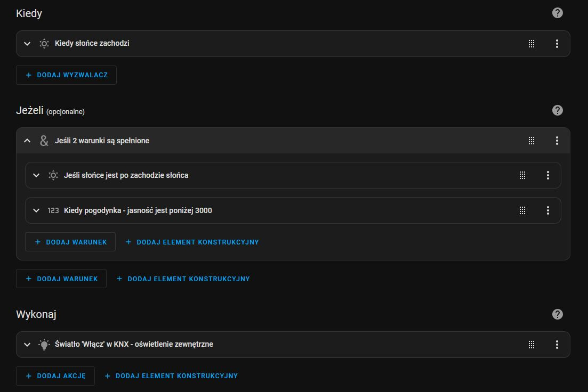Viewport: 588px width, 392px height.
Task: Grab drag handle of sunset trigger row
Action: [531, 44]
